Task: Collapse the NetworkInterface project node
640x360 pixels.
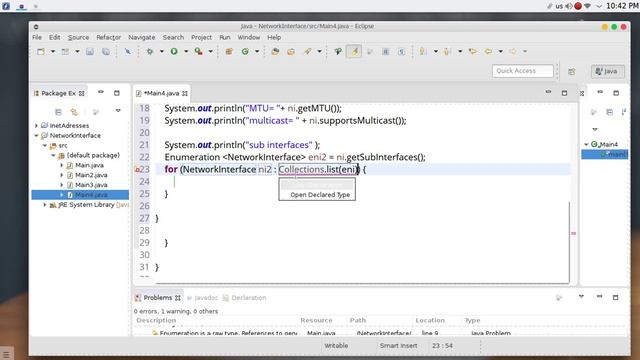Action: 36,136
